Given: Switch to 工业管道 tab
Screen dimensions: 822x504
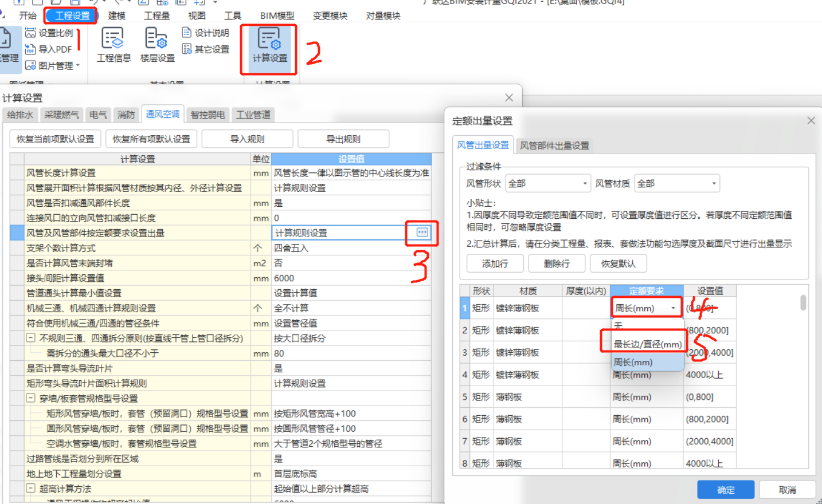Looking at the screenshot, I should [253, 115].
